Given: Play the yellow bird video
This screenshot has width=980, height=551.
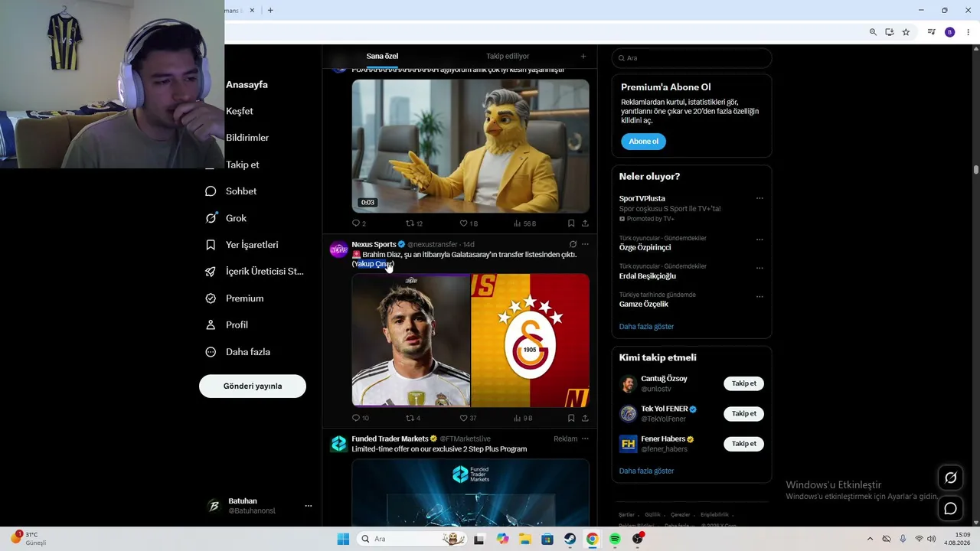Looking at the screenshot, I should pos(471,146).
